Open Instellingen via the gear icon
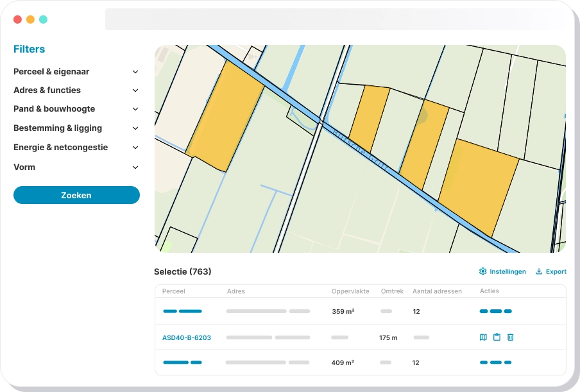The image size is (580, 392). [x=483, y=271]
